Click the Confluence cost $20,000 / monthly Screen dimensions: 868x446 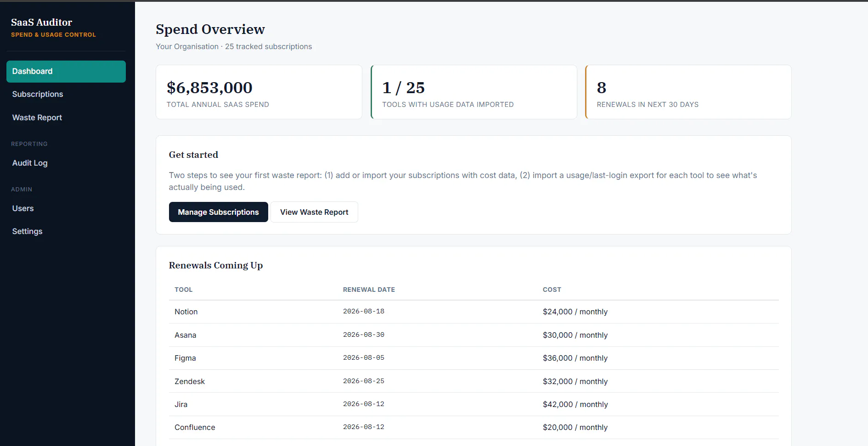(575, 427)
